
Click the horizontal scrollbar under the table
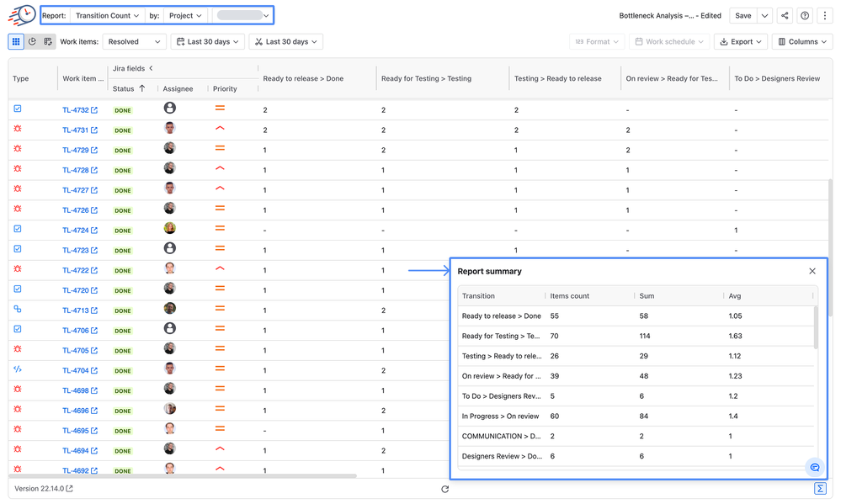click(x=183, y=475)
